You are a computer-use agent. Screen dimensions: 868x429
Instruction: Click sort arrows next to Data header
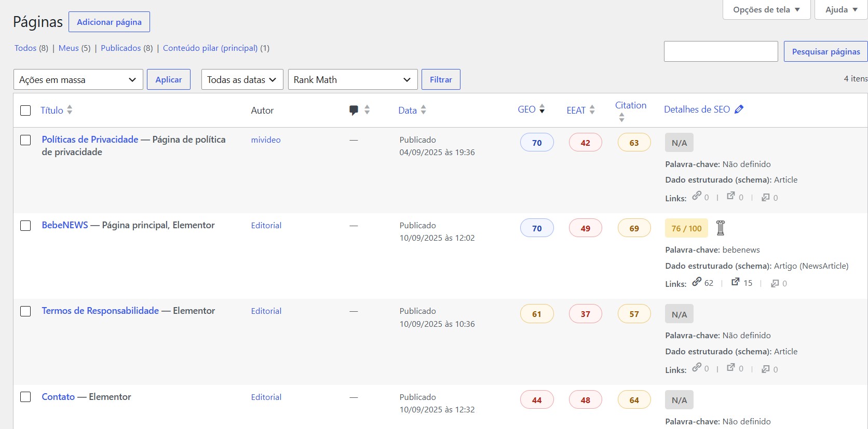point(424,110)
